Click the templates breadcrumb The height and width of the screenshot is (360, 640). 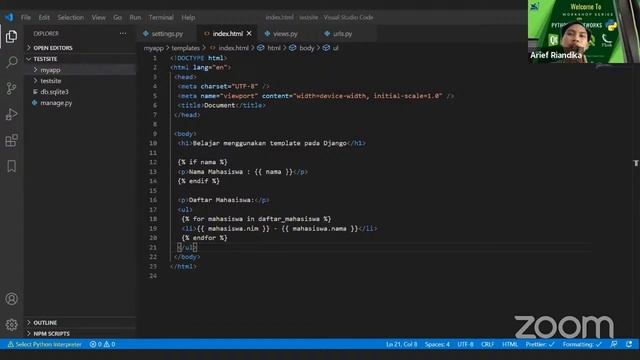coord(185,48)
